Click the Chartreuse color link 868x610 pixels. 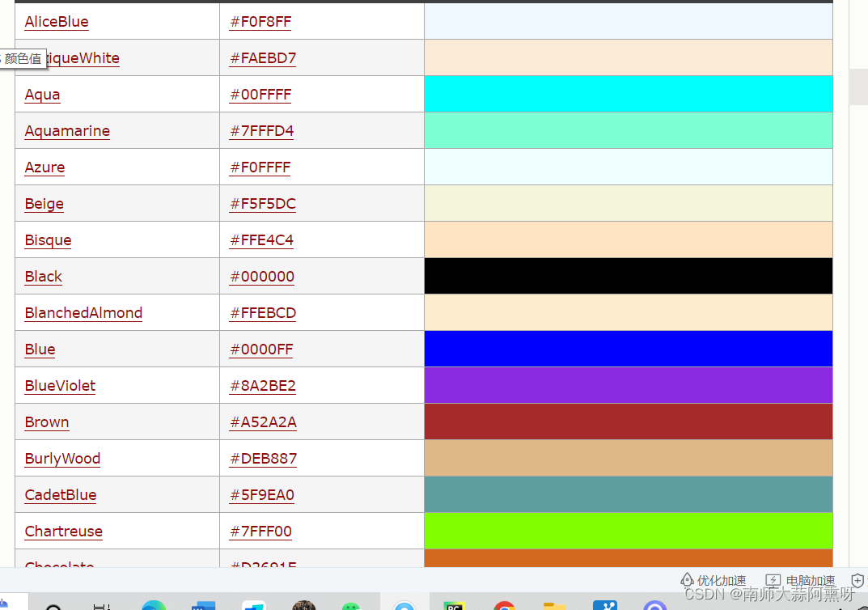click(64, 532)
